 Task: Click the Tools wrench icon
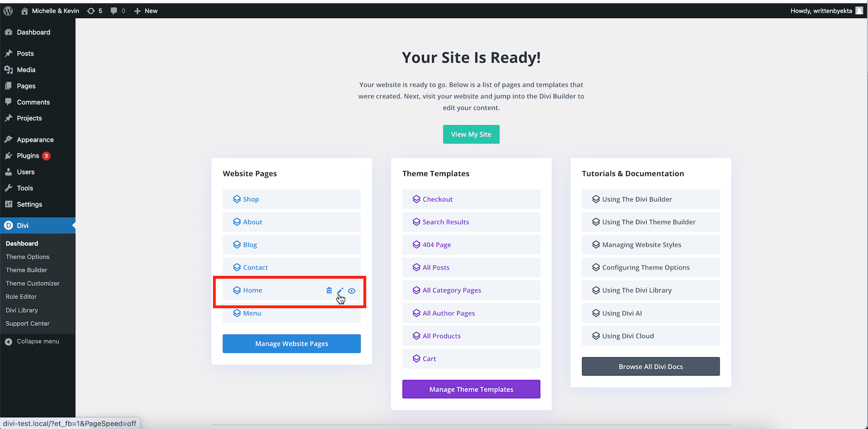[x=9, y=188]
